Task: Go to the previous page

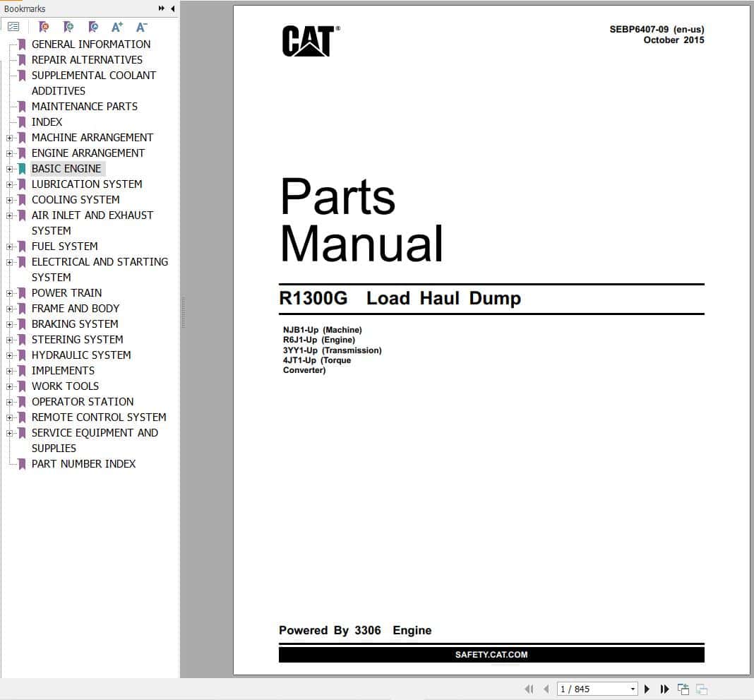Action: (x=546, y=689)
